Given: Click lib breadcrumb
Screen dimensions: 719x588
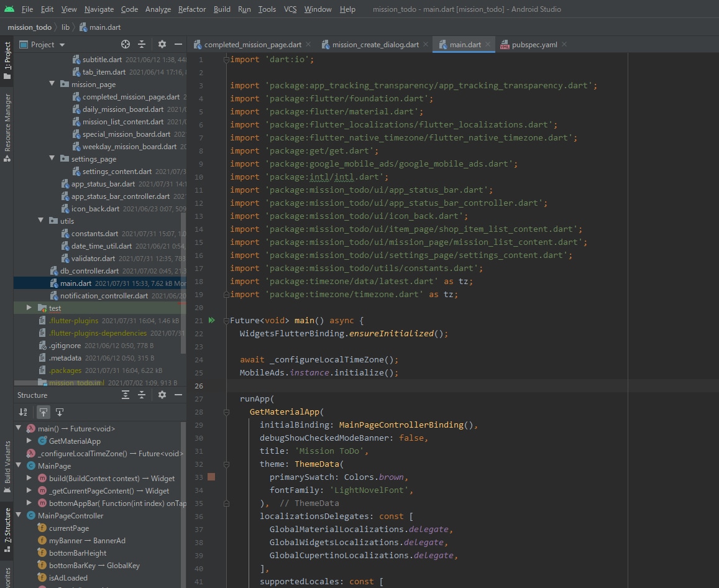Looking at the screenshot, I should (x=66, y=27).
